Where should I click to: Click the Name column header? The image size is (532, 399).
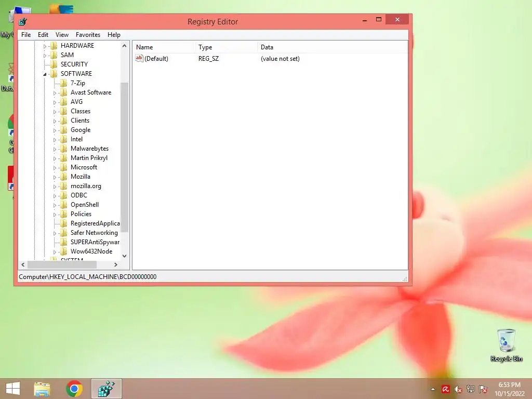tap(163, 47)
